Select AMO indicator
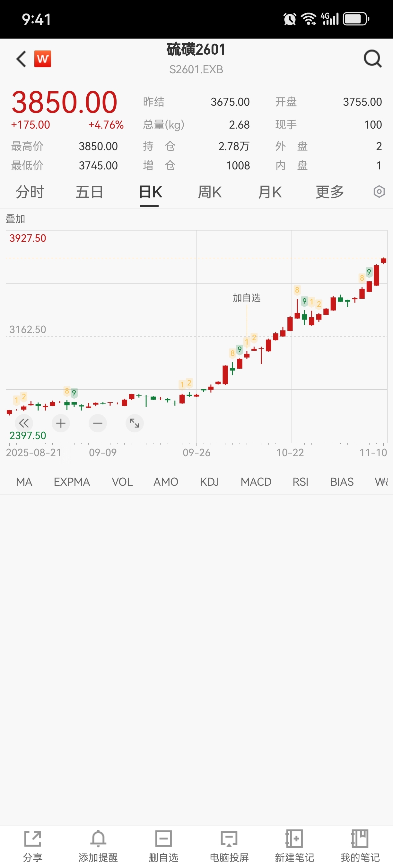The width and height of the screenshot is (393, 868). click(166, 482)
